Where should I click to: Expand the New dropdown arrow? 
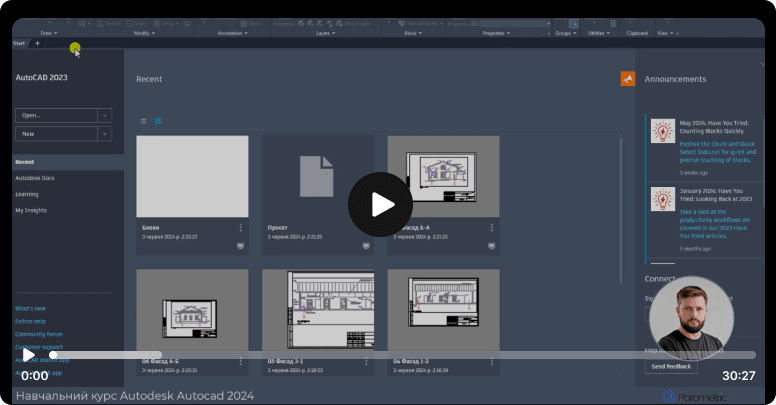104,134
